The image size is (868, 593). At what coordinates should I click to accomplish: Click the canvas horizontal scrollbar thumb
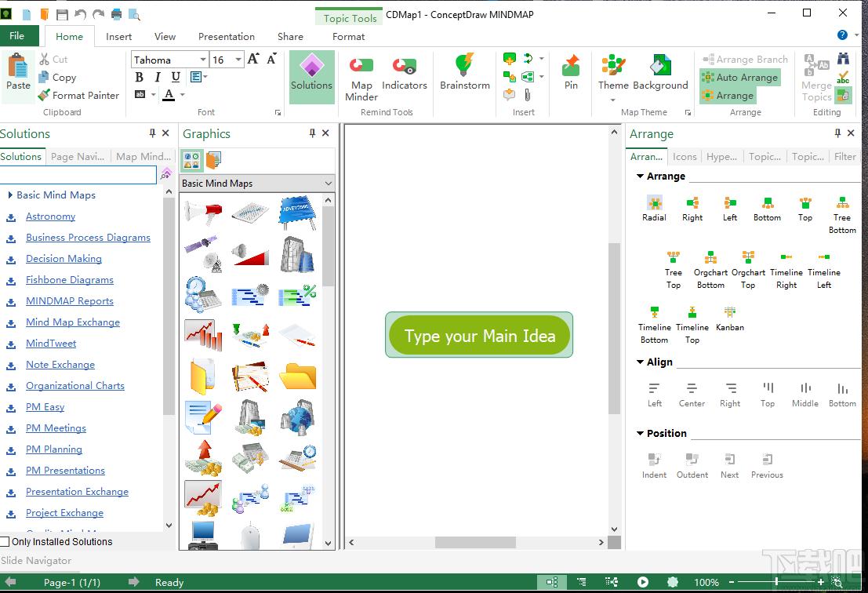point(475,543)
